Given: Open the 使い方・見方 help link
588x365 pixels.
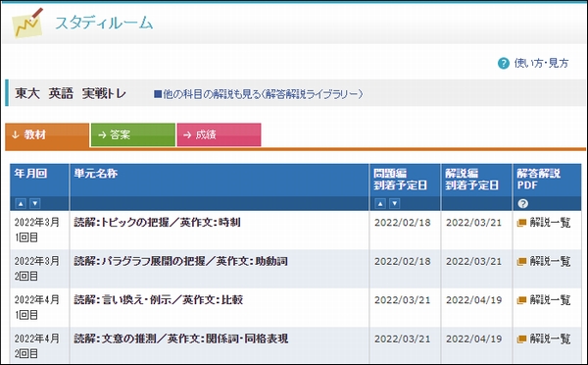Looking at the screenshot, I should coord(541,63).
